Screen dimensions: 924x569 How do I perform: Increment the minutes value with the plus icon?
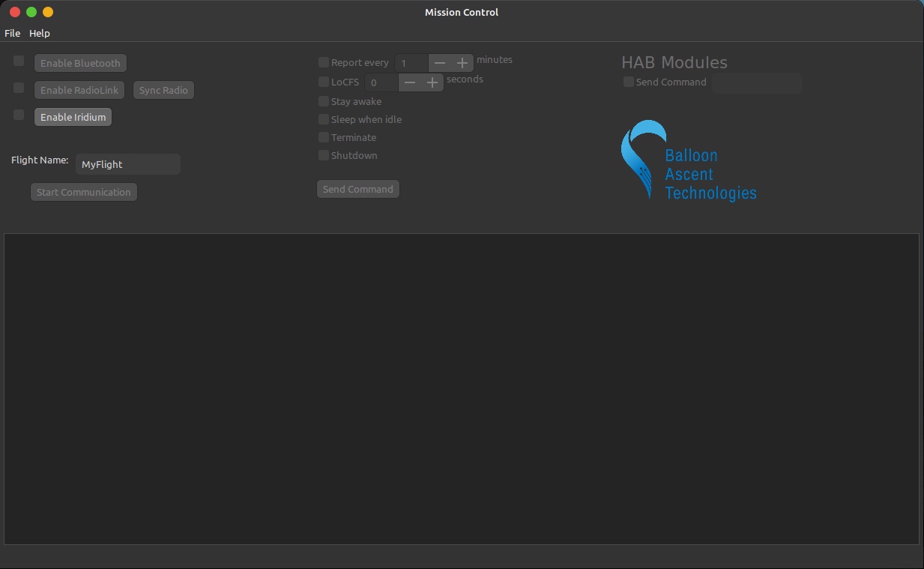click(462, 63)
